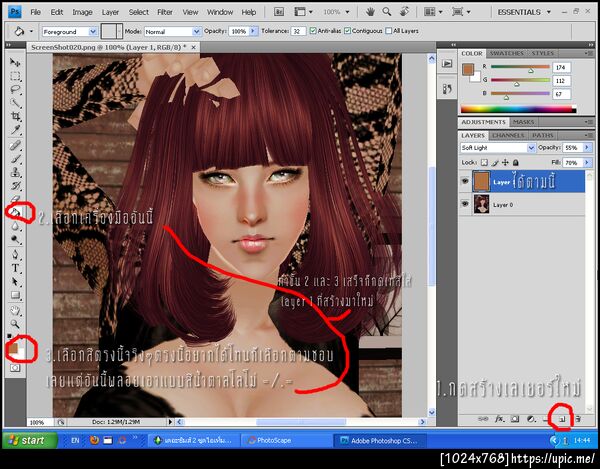Click the Windows start button
The image size is (600, 469).
(29, 440)
